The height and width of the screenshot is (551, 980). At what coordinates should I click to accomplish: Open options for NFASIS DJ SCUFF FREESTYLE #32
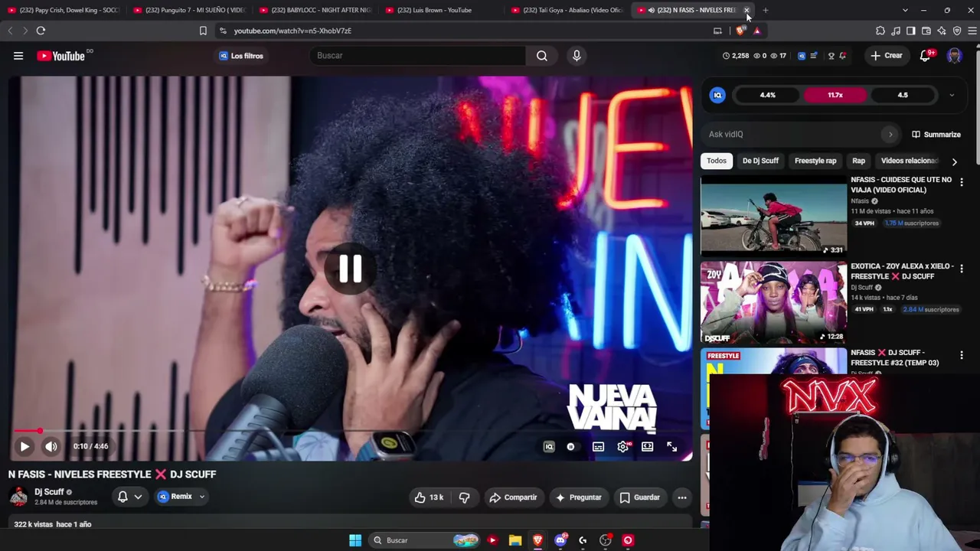962,355
